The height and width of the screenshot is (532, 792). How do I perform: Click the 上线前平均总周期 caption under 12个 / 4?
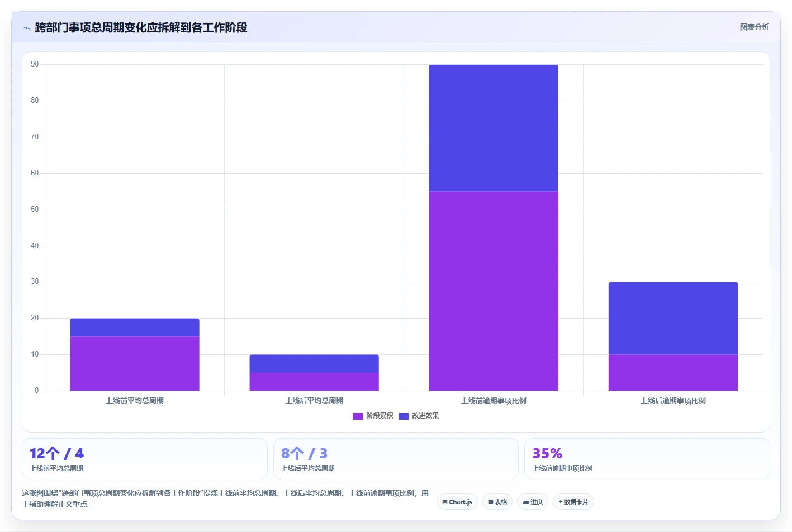click(56, 468)
